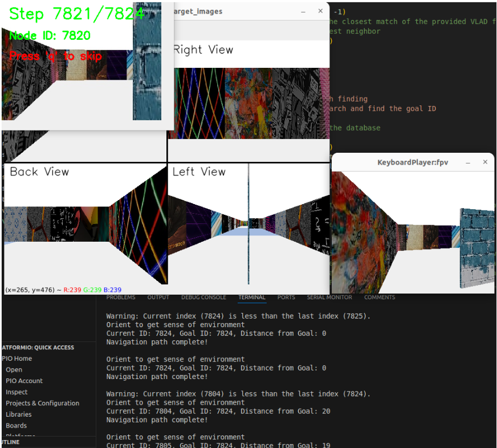This screenshot has height=448, width=497.
Task: Click the Inspect item in sidebar
Action: (x=17, y=392)
